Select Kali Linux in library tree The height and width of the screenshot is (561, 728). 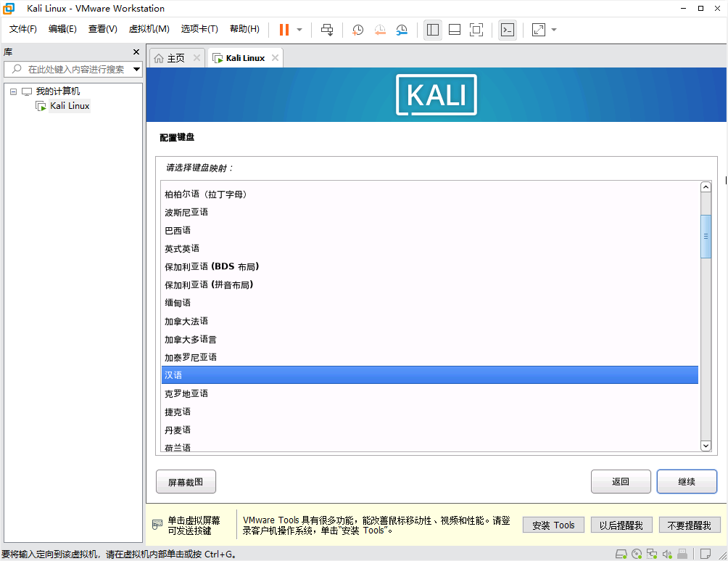pyautogui.click(x=70, y=106)
